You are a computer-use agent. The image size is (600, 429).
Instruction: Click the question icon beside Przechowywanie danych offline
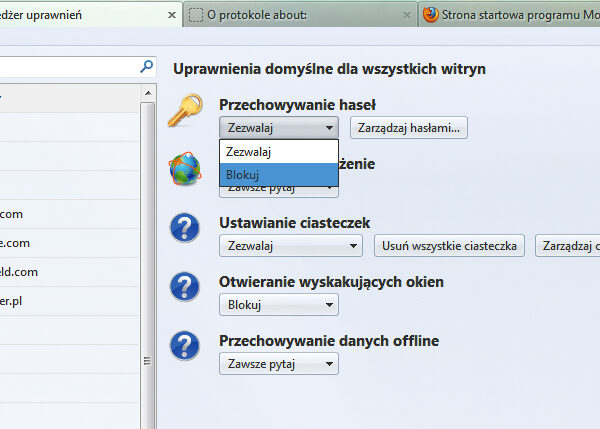186,346
